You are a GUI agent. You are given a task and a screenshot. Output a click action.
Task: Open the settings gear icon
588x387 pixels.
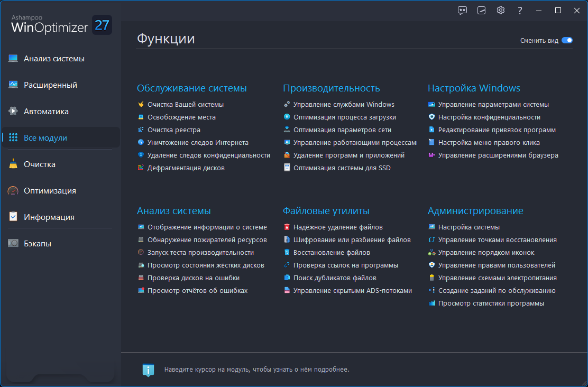click(501, 11)
